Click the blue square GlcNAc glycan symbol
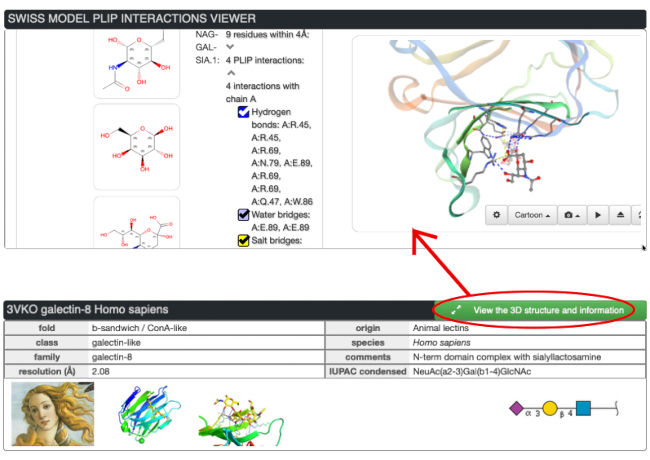 click(583, 408)
